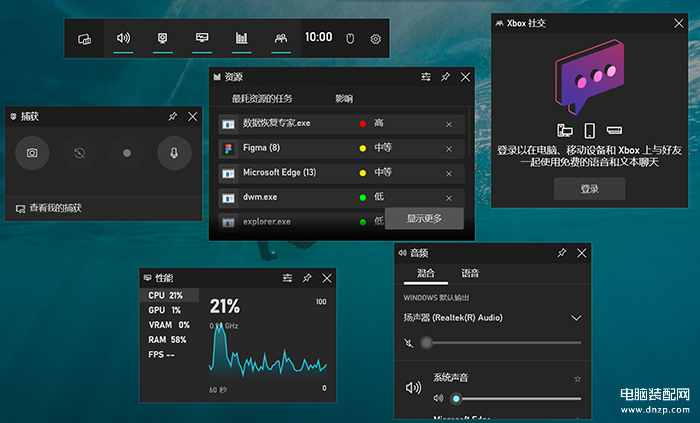Click the 最耗资源的任务 column header
The height and width of the screenshot is (423, 700).
click(x=262, y=99)
